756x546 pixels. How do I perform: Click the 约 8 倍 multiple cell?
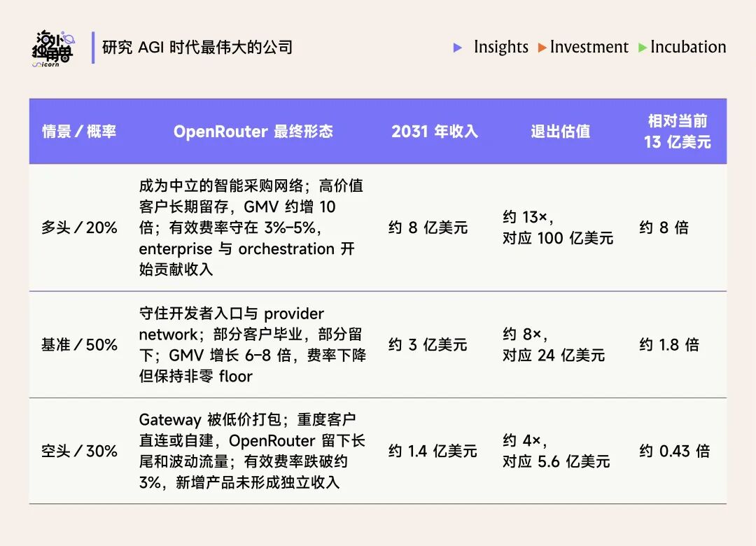pyautogui.click(x=664, y=227)
